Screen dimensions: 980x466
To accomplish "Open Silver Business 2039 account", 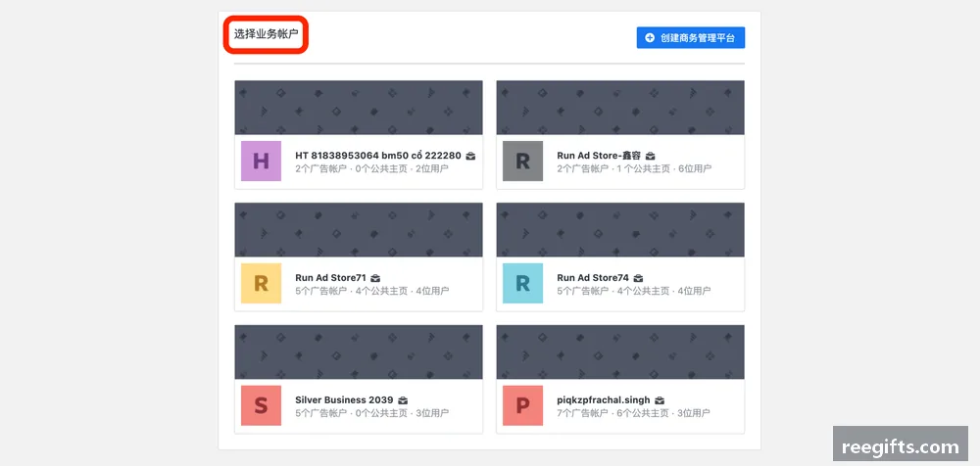I will (x=344, y=400).
